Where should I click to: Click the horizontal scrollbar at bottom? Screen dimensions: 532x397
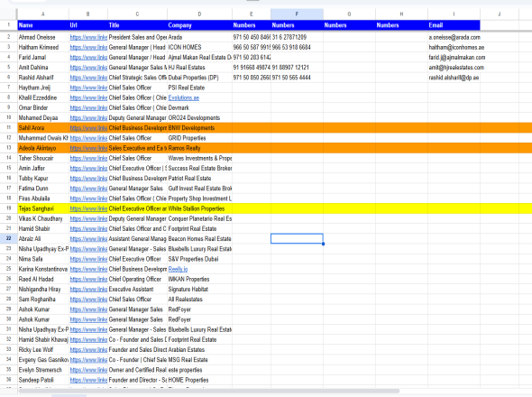coord(208,391)
